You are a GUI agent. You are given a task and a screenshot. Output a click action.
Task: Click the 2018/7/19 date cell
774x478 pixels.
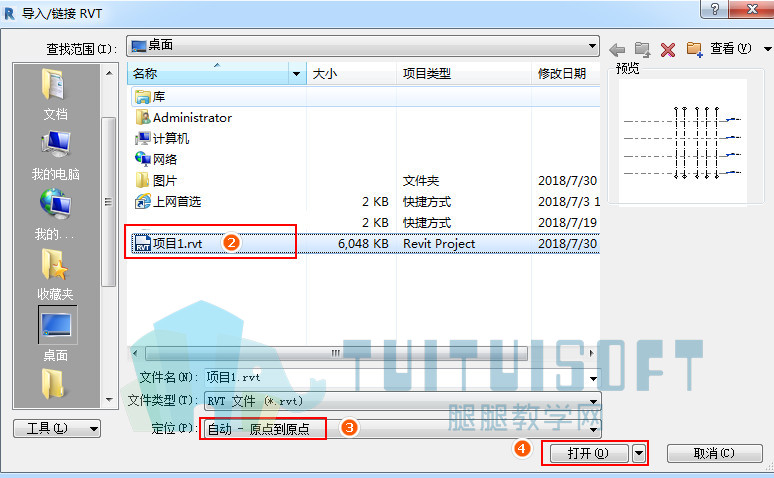pyautogui.click(x=567, y=223)
